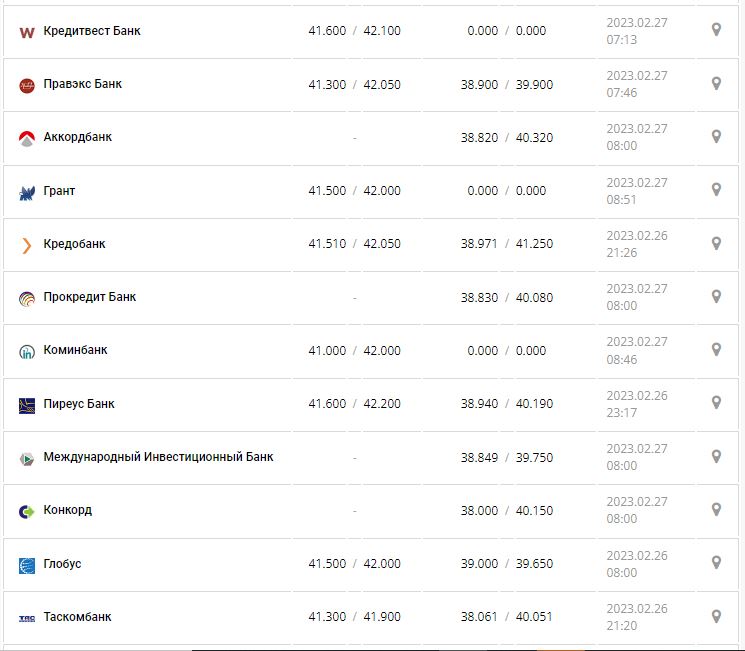This screenshot has height=651, width=745.
Task: Click the Глобус map pin icon
Action: 716,563
